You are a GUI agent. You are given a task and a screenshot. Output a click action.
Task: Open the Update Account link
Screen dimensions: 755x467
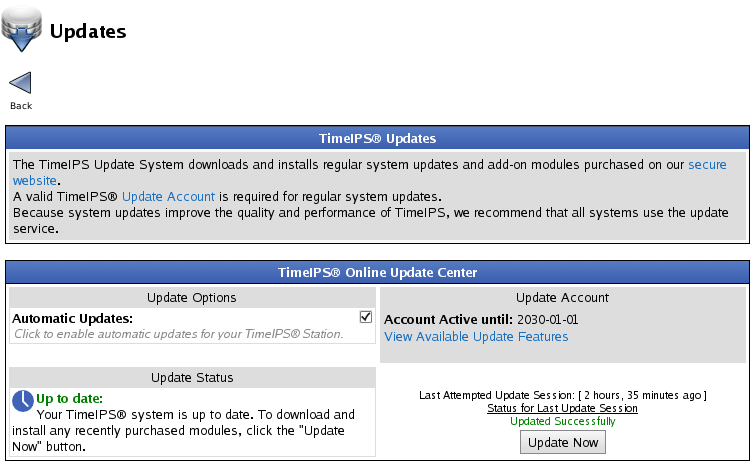168,196
